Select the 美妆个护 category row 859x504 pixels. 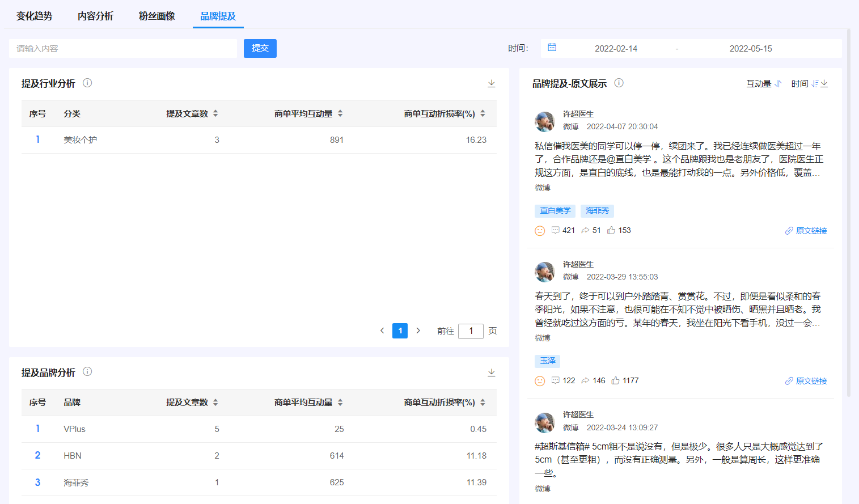coord(259,140)
